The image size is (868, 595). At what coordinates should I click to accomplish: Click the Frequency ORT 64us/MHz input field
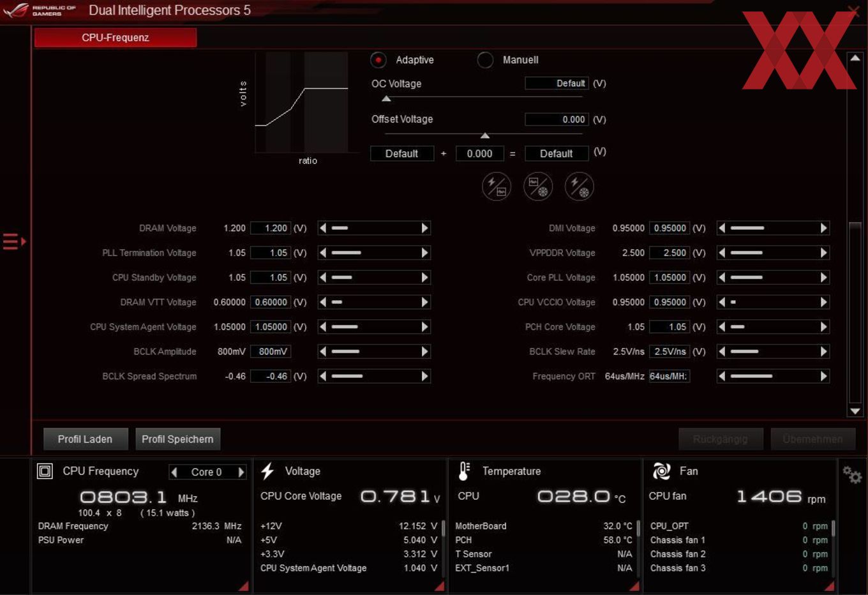[670, 376]
